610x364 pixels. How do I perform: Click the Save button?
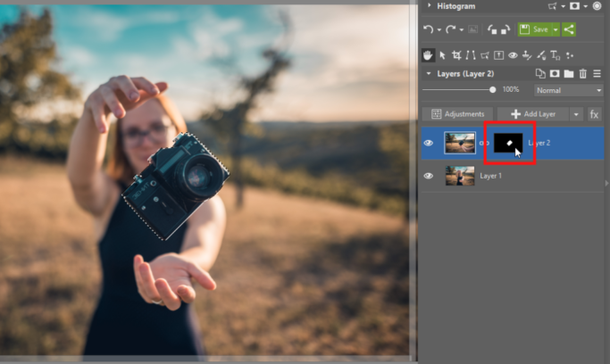coord(534,29)
